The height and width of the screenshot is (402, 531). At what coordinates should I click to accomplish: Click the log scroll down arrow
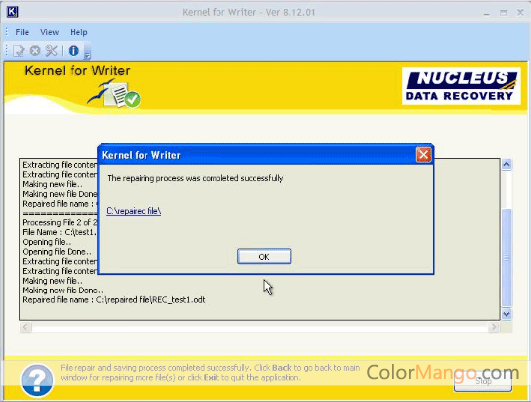pos(506,314)
